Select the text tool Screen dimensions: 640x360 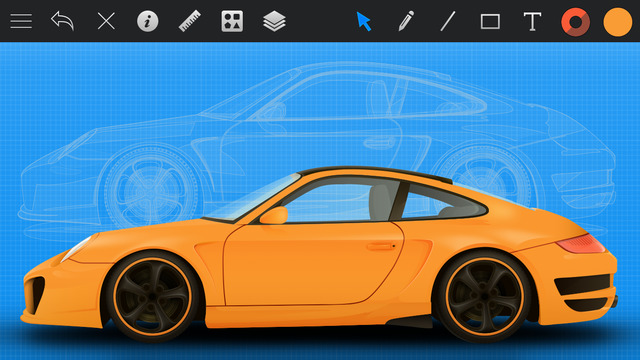[533, 22]
